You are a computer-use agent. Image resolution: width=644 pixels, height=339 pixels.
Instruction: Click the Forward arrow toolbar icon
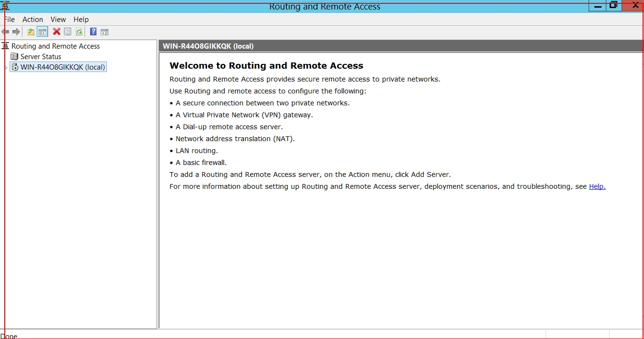click(16, 32)
